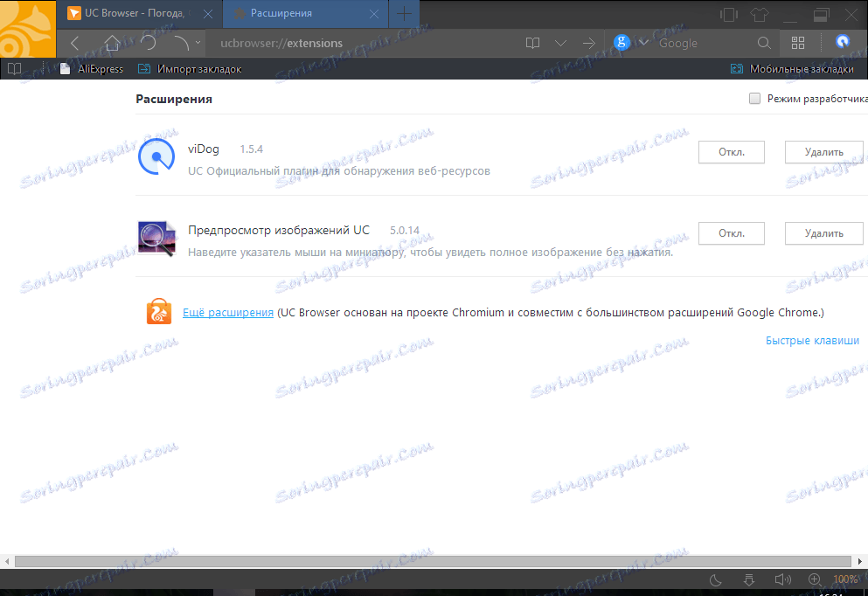The width and height of the screenshot is (868, 596).
Task: Click the viDog extension name
Action: [x=204, y=149]
